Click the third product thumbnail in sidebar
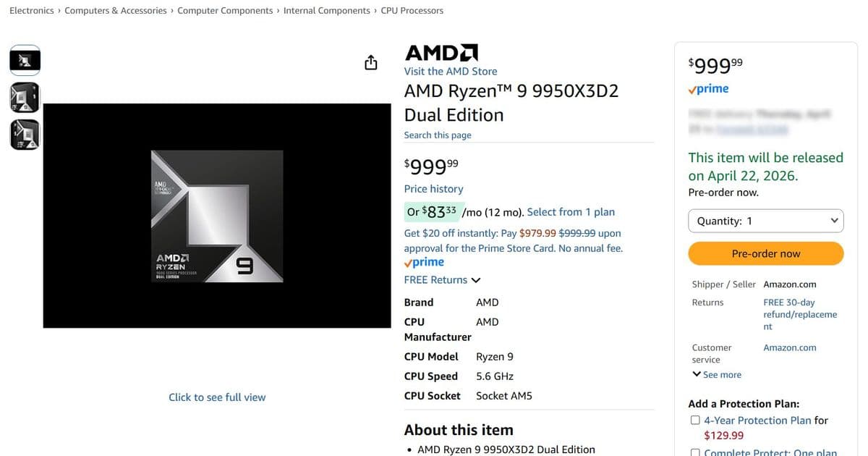This screenshot has height=456, width=868. (25, 134)
